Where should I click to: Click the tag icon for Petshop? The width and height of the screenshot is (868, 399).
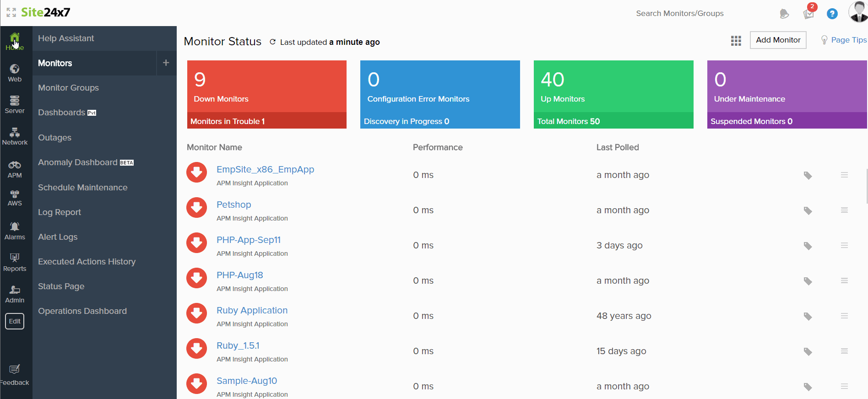pos(808,210)
